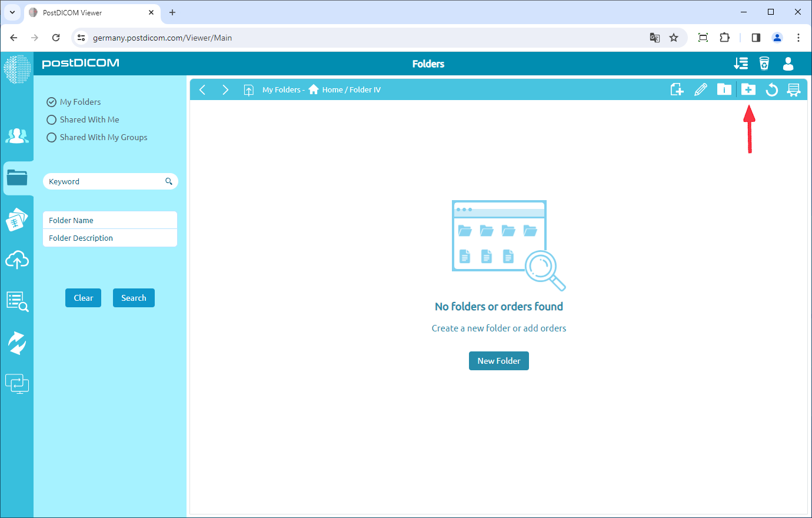
Task: Create a new folder via the highlighted toolbar icon
Action: pyautogui.click(x=748, y=89)
